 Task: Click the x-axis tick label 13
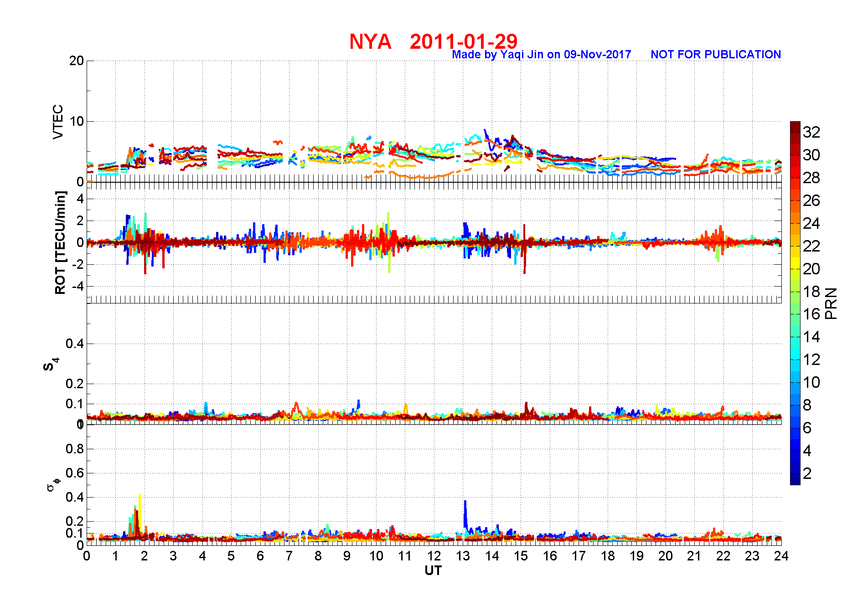coord(463,556)
